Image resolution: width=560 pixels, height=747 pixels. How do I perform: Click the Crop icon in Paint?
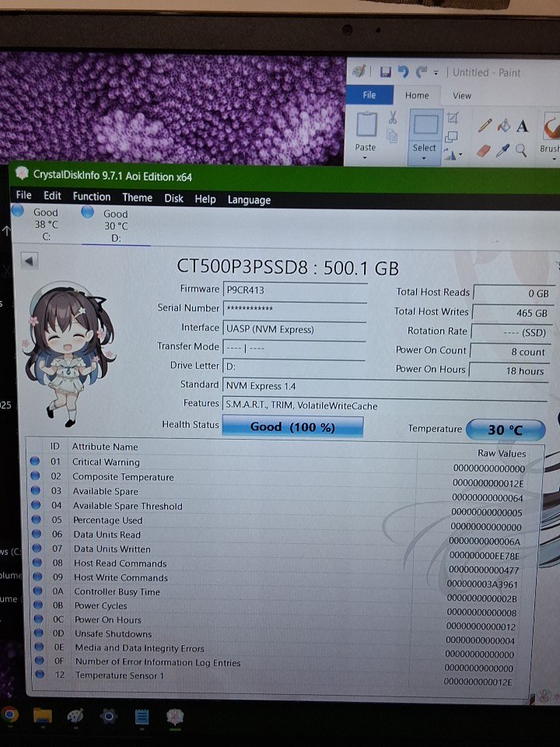[453, 117]
